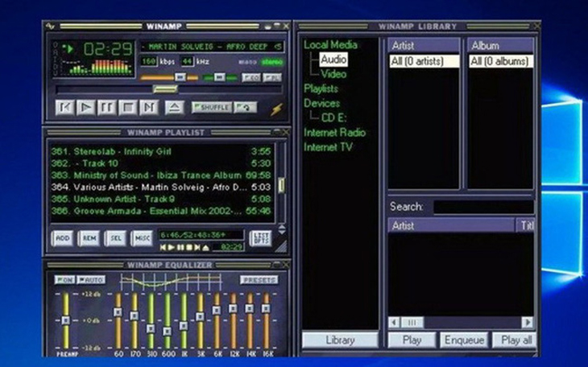Open the LIST OPTS menu in playlist
The width and height of the screenshot is (588, 367).
click(x=260, y=238)
